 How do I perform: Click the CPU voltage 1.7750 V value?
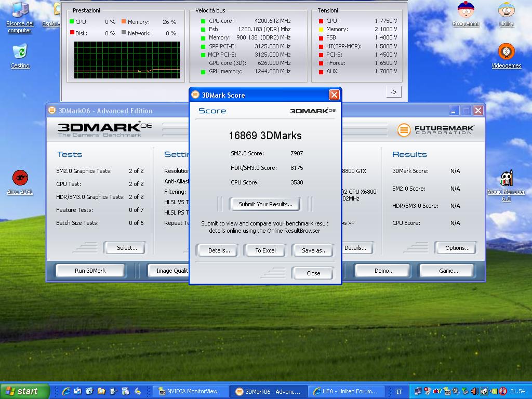(386, 21)
